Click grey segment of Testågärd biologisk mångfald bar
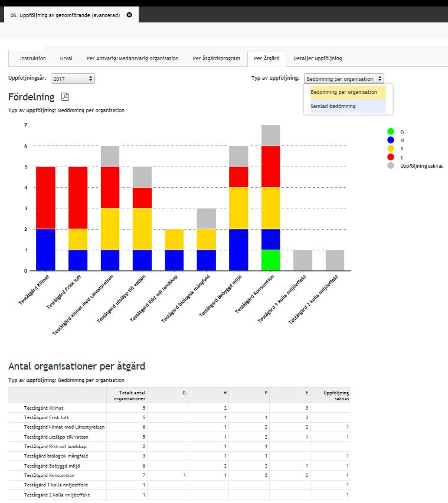Image resolution: width=448 pixels, height=503 pixels. [x=207, y=218]
